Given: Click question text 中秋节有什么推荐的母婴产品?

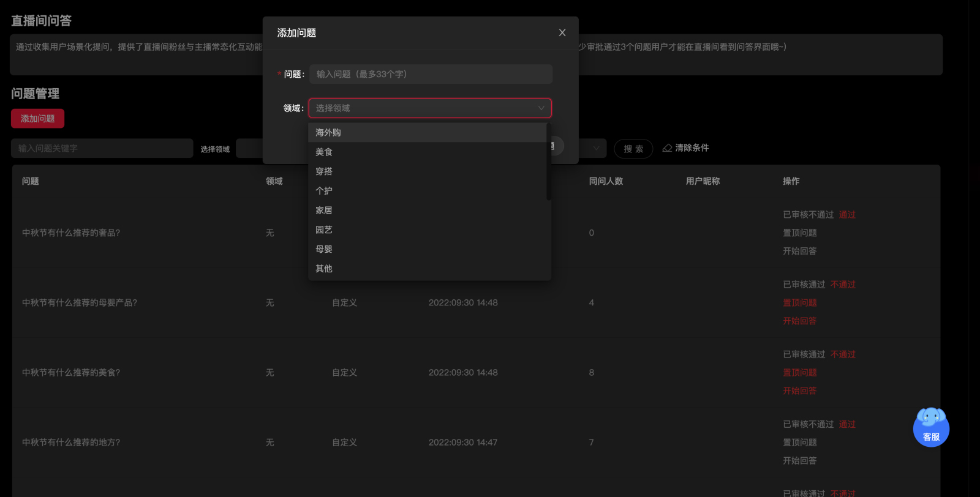Looking at the screenshot, I should pyautogui.click(x=80, y=303).
